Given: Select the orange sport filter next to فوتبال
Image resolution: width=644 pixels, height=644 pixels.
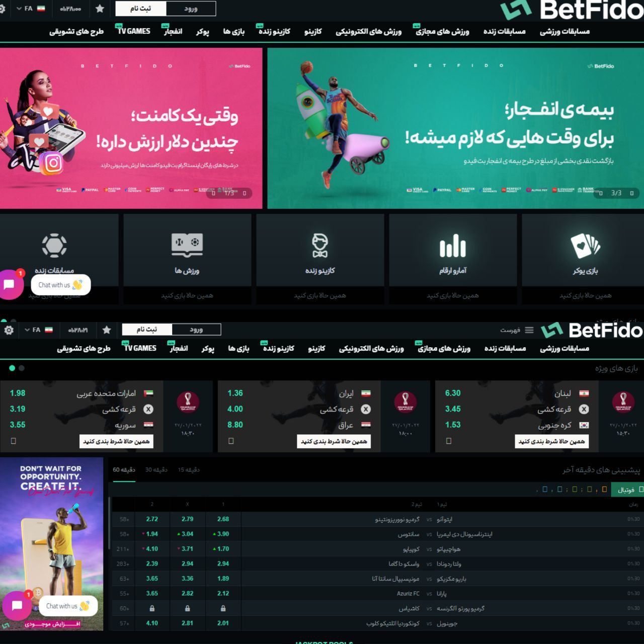Looking at the screenshot, I should [x=604, y=489].
